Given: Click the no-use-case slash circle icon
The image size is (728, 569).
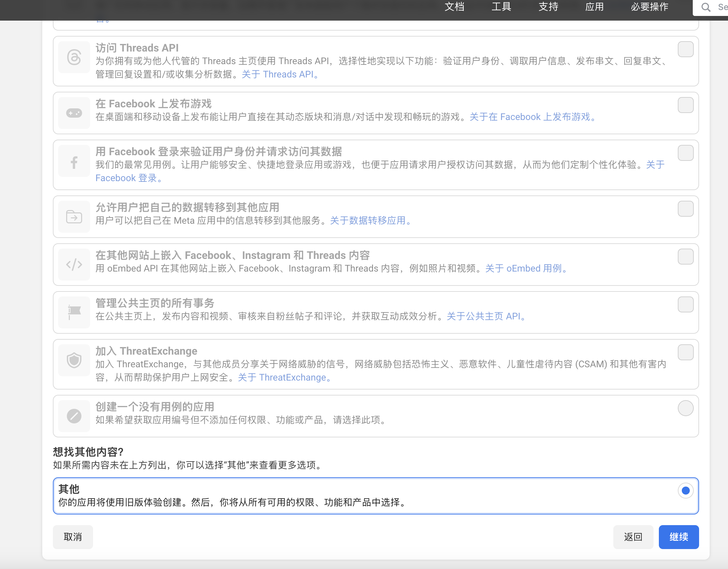Looking at the screenshot, I should pyautogui.click(x=74, y=416).
